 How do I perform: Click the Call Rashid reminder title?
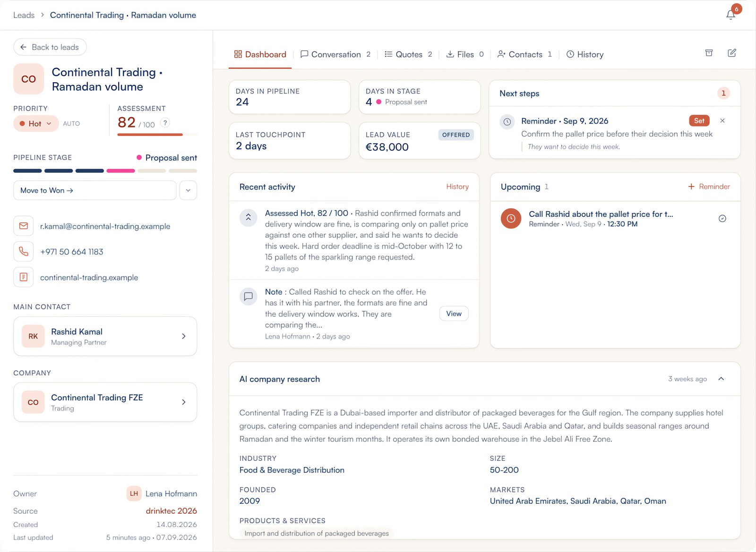click(x=601, y=214)
